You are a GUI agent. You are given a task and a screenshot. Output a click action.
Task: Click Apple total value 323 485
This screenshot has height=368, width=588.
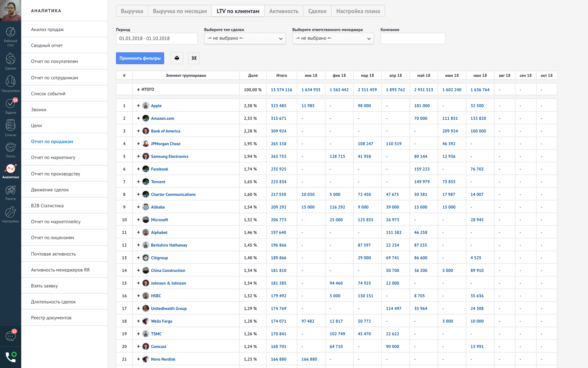tap(278, 106)
